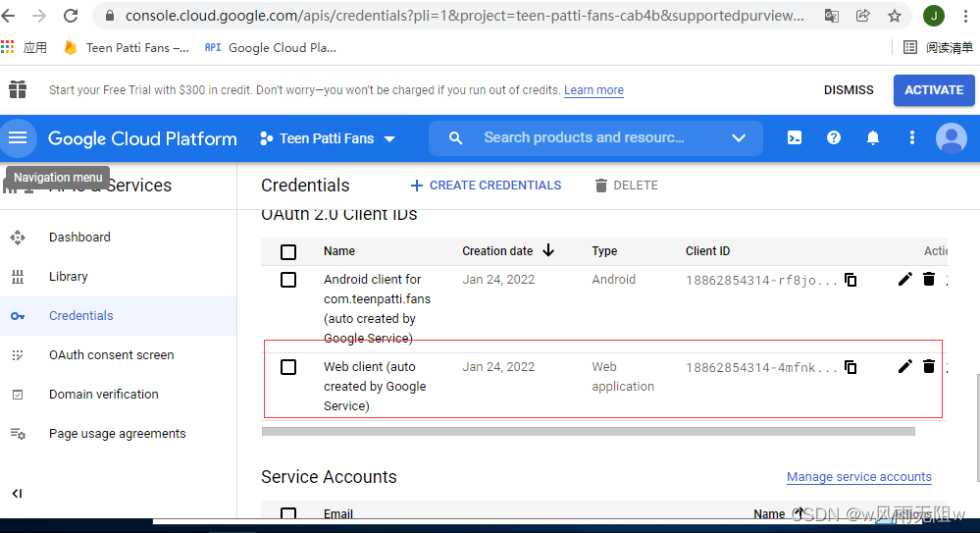Edit the Web client OAuth credential

904,366
